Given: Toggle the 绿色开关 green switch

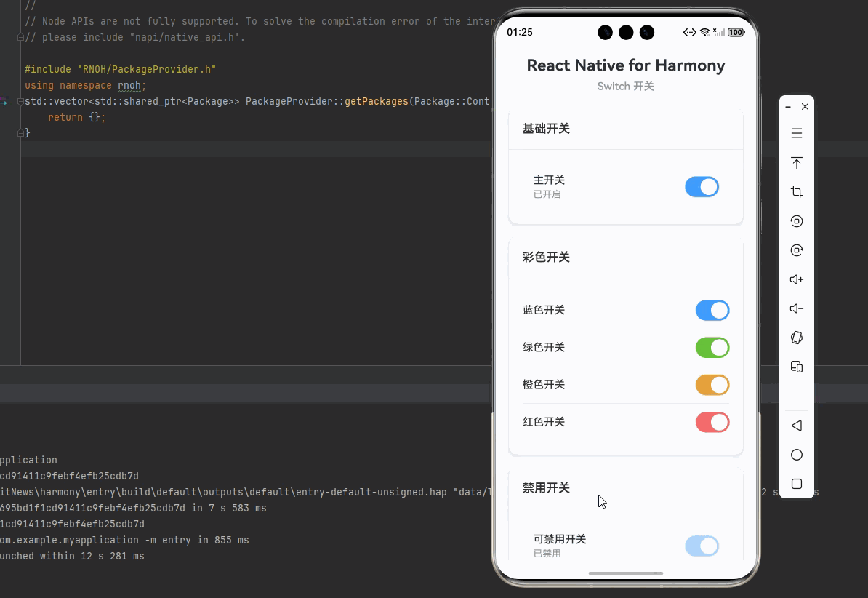Looking at the screenshot, I should tap(712, 348).
